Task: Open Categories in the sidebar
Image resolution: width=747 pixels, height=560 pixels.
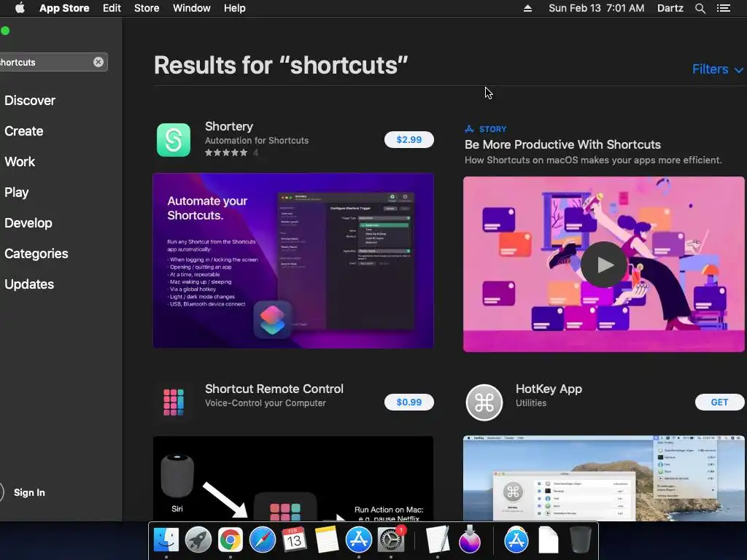Action: tap(36, 253)
